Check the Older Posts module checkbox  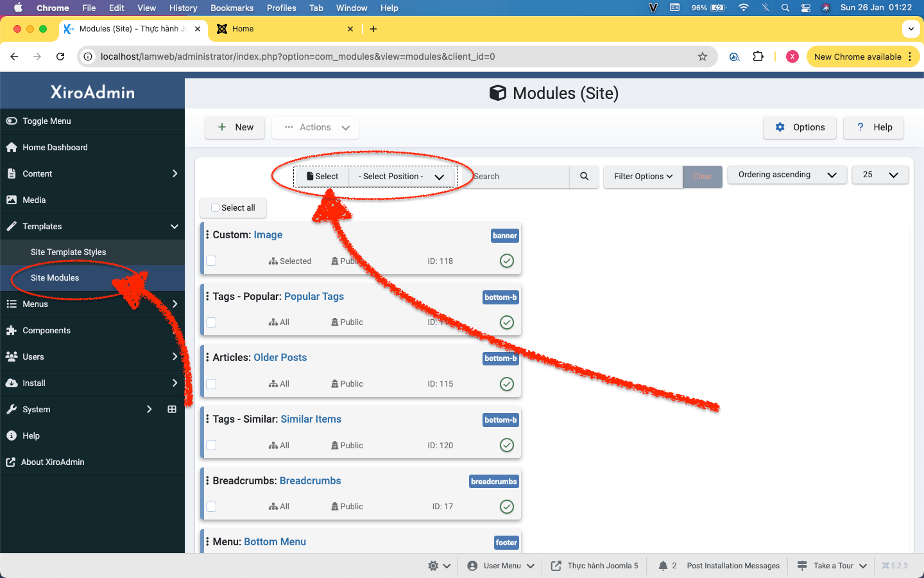211,384
